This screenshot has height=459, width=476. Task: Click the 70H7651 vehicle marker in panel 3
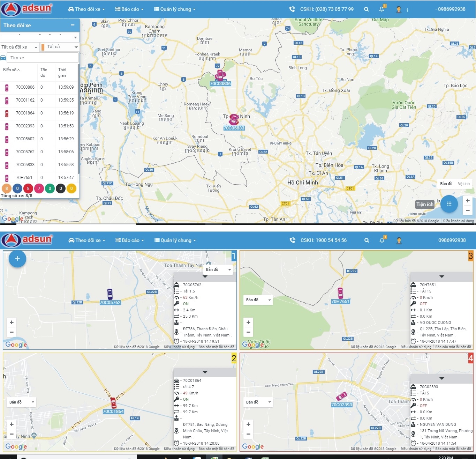340,293
